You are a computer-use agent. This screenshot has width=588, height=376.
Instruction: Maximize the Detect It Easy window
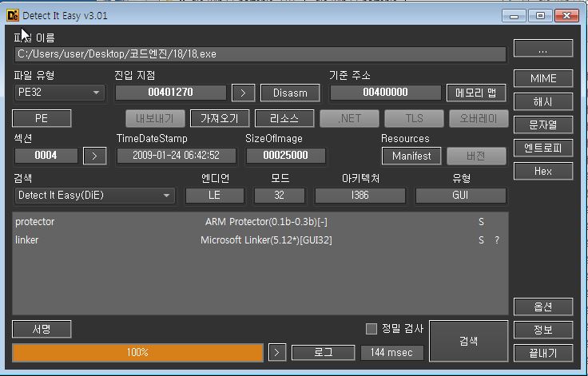540,16
